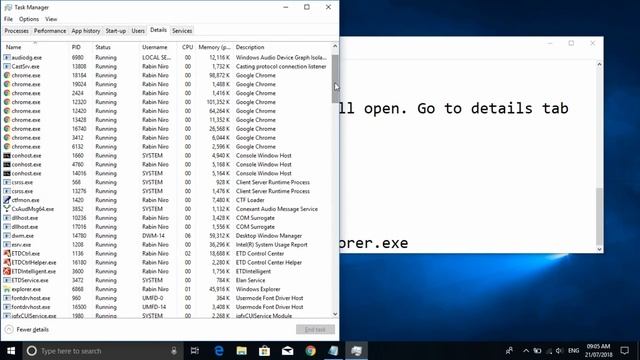This screenshot has height=360, width=640.
Task: Click the End task button
Action: (315, 329)
